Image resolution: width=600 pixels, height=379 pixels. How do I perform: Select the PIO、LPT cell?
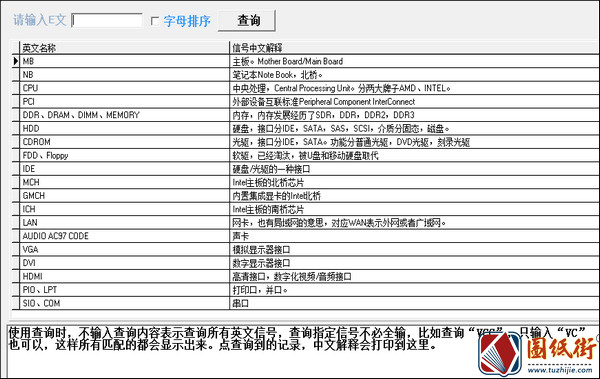pyautogui.click(x=124, y=290)
